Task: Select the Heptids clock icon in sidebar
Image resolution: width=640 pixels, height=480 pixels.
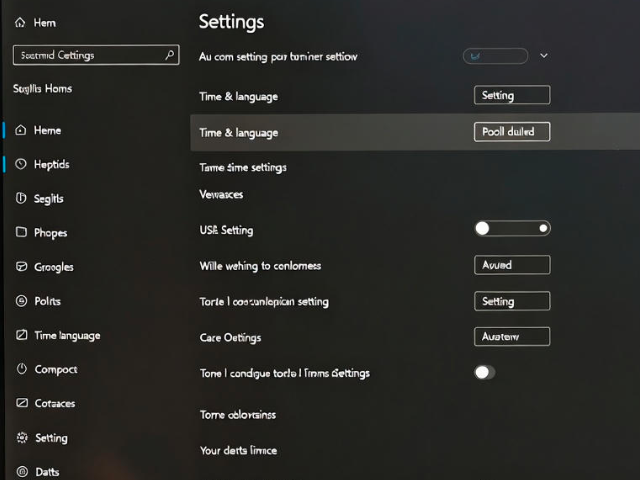Action: (22, 164)
